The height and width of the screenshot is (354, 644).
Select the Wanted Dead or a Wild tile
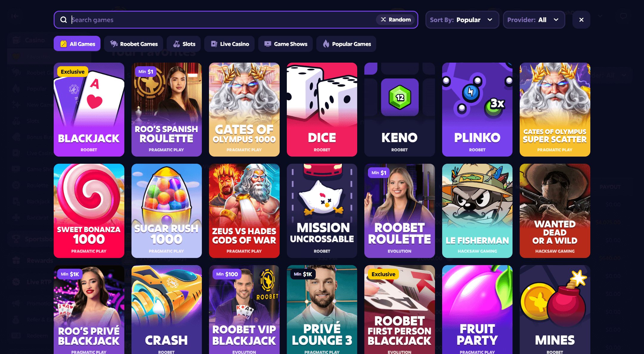(x=555, y=211)
